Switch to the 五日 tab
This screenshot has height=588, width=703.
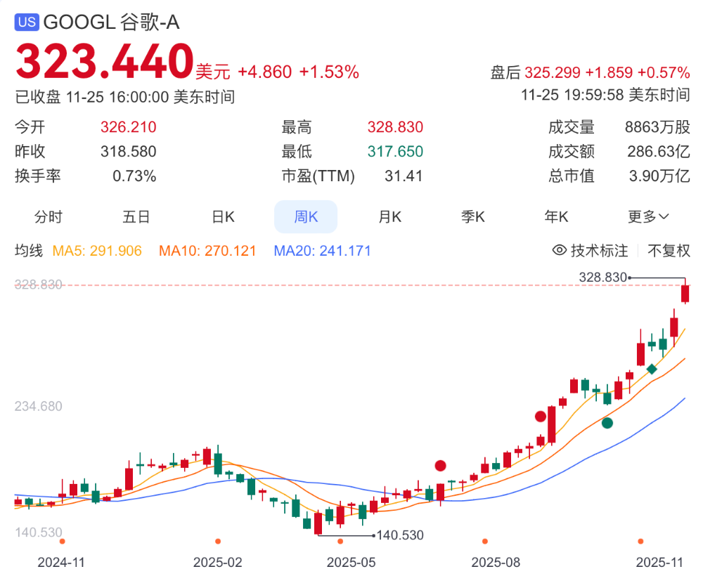[x=136, y=217]
